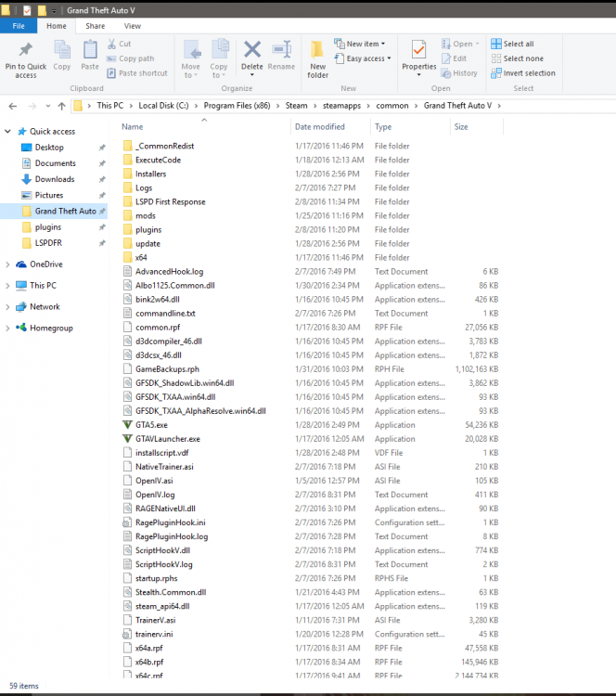This screenshot has width=616, height=696.
Task: Expand the Homegroup tree node
Action: (x=7, y=329)
